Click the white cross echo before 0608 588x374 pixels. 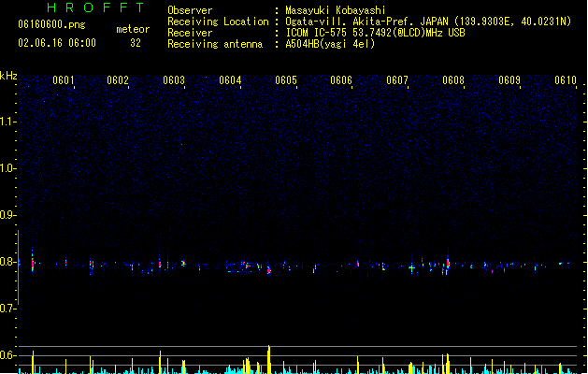pyautogui.click(x=411, y=267)
